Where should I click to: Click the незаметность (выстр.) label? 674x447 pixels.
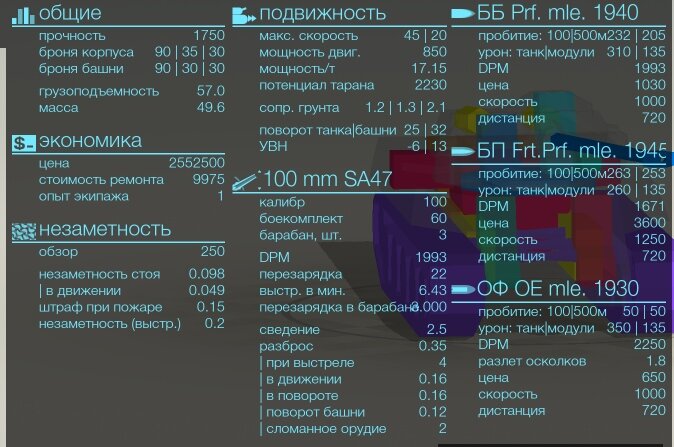pos(110,324)
